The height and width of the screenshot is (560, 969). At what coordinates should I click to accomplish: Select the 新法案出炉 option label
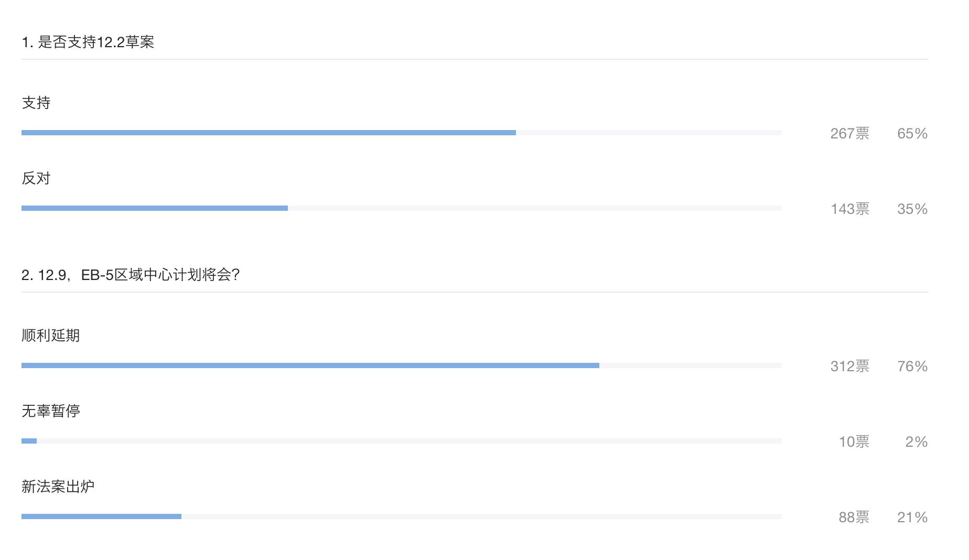click(x=58, y=487)
